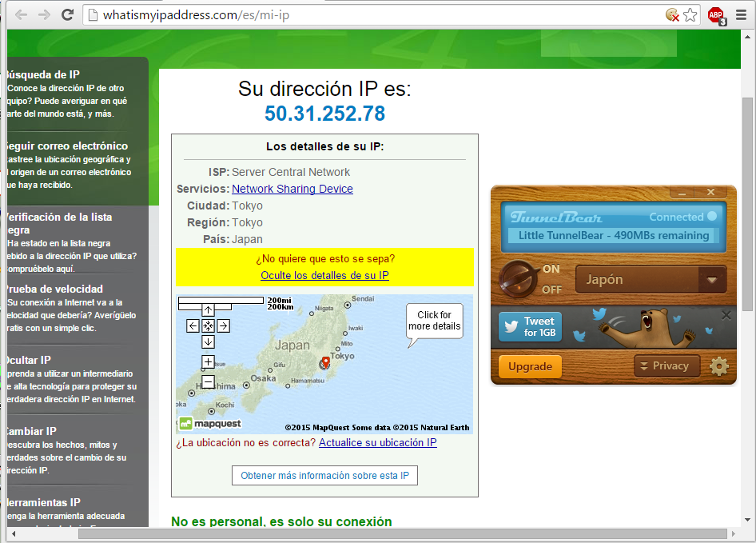Open Herramientas IP sidebar item

(x=43, y=502)
